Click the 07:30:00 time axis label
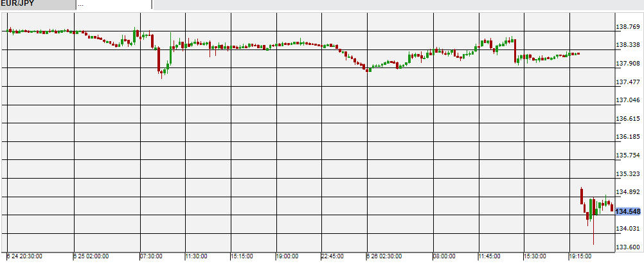644x266 pixels. (152, 256)
